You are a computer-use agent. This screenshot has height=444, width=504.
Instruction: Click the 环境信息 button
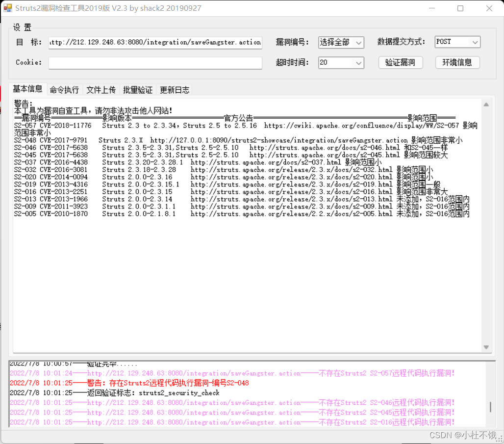pyautogui.click(x=457, y=62)
